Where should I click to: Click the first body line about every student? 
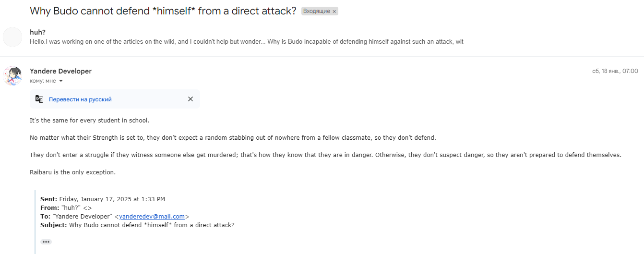(89, 120)
